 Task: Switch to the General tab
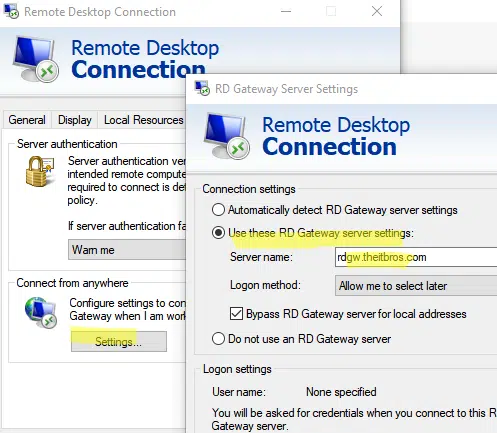pos(27,120)
